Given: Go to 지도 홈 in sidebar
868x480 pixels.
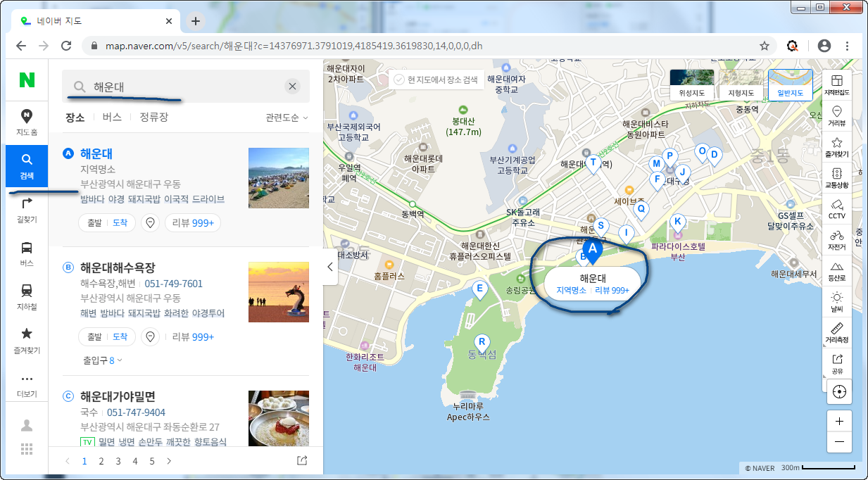Looking at the screenshot, I should 27,122.
